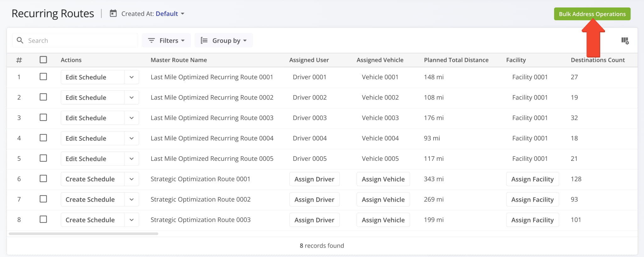Click the Master Route Name column header

tap(179, 60)
